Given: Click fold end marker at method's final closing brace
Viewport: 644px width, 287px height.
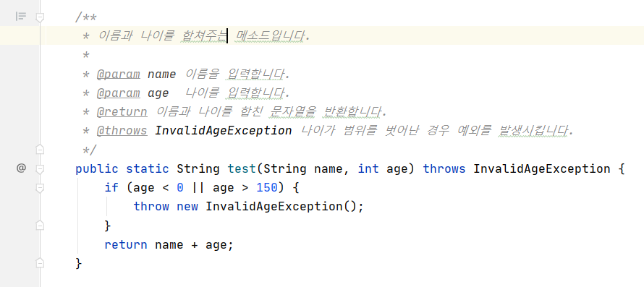Looking at the screenshot, I should 40,262.
